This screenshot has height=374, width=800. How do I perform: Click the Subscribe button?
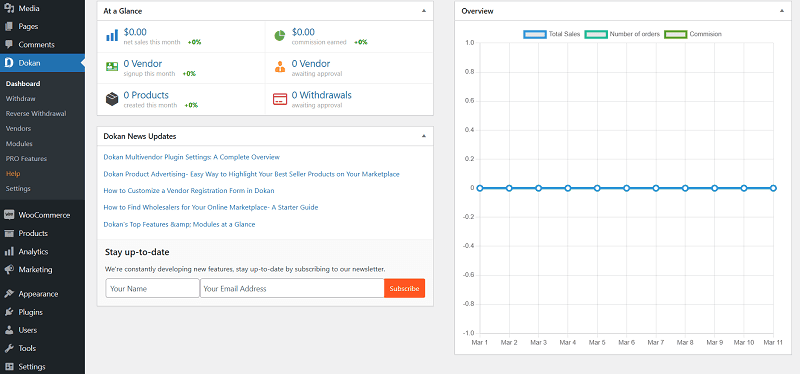404,288
